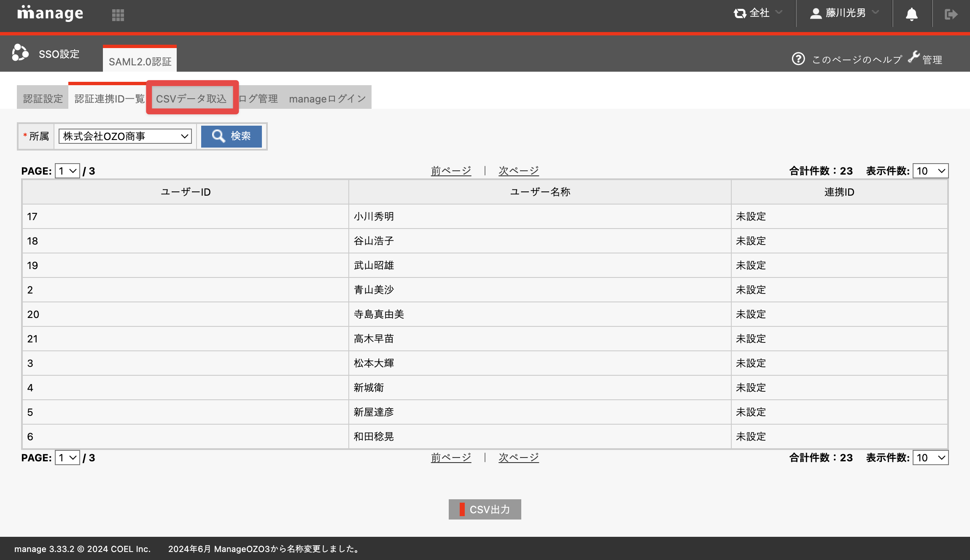The image size is (970, 560).
Task: Click the ユーザーID column header
Action: 186,192
